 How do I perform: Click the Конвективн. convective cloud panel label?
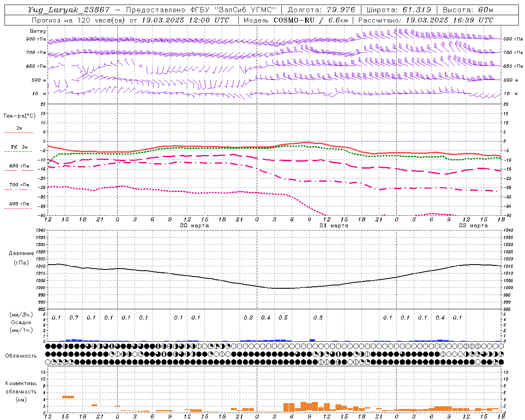click(21, 383)
